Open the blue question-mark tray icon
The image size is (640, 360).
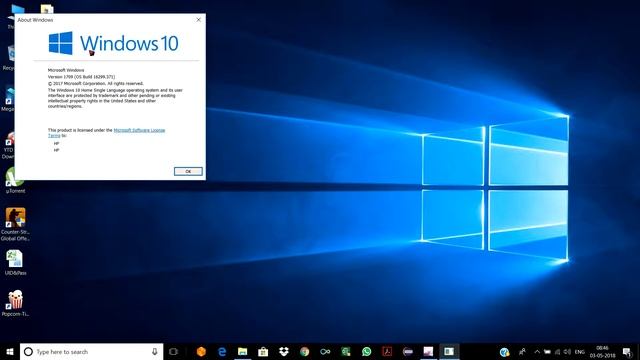pos(504,352)
